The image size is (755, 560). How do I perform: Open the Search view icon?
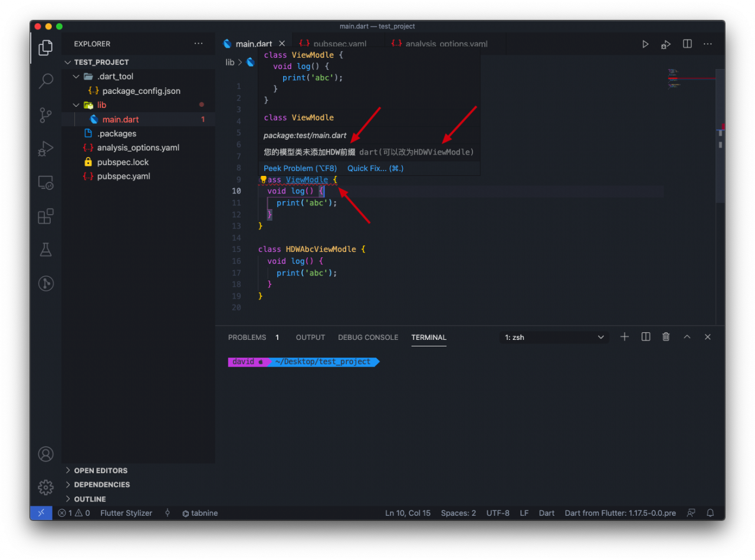45,81
